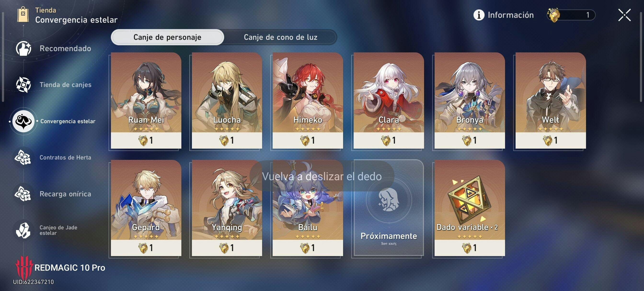
Task: Pick the Himeko character card
Action: click(x=308, y=101)
